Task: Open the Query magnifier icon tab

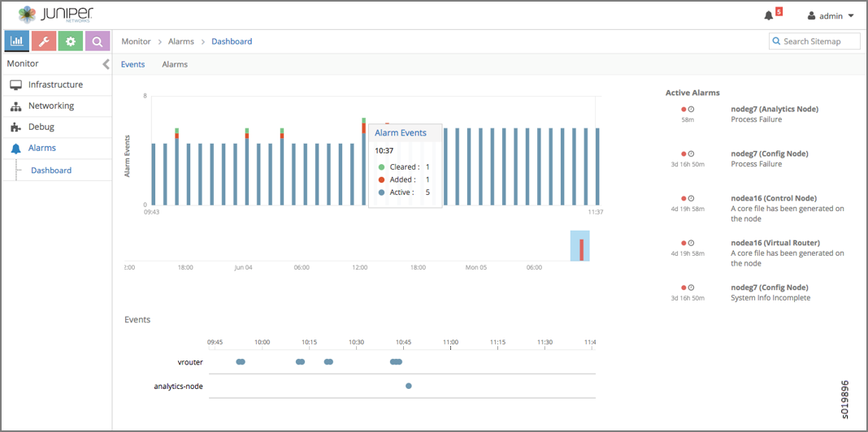Action: click(98, 41)
